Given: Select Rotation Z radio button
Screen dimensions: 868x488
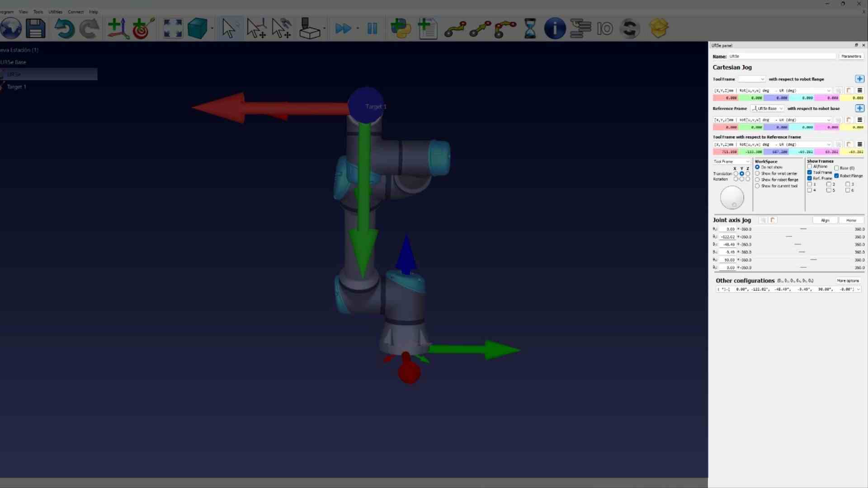Looking at the screenshot, I should (748, 179).
